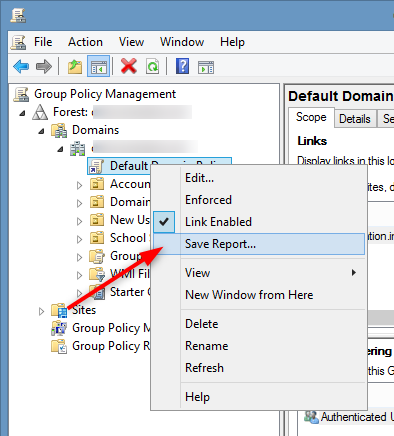Open the Window menu
This screenshot has height=436, width=394.
[182, 42]
